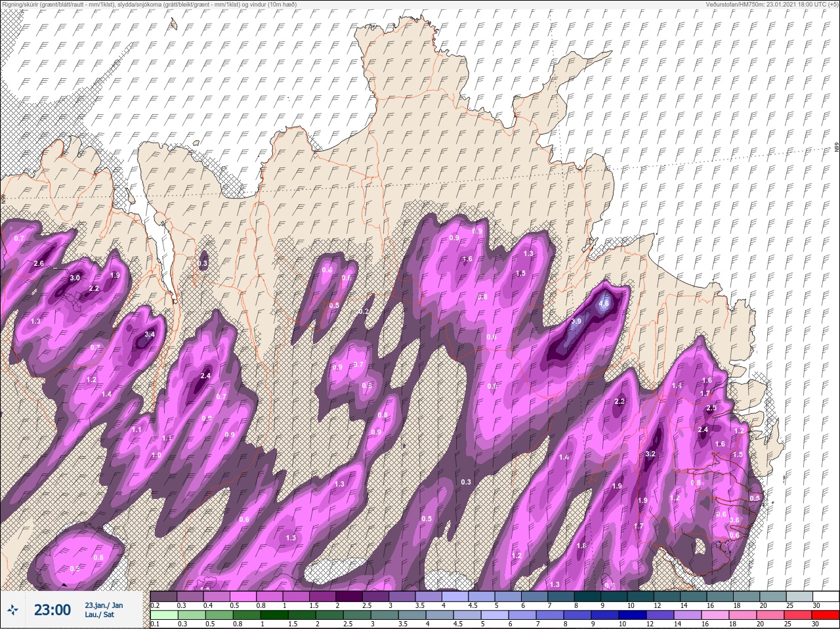Click the 3.9 precipitation value label
This screenshot has width=840, height=629.
click(576, 321)
